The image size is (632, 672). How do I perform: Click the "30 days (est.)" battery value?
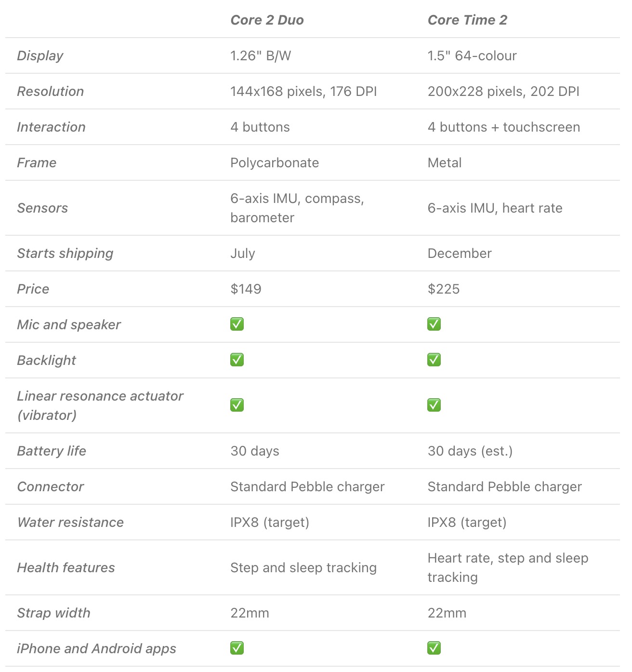point(470,451)
